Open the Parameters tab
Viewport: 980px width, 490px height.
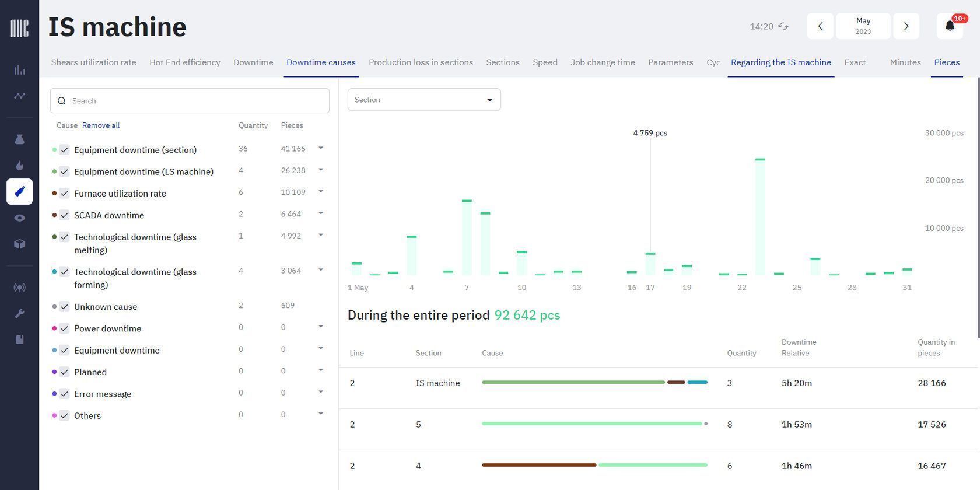671,62
